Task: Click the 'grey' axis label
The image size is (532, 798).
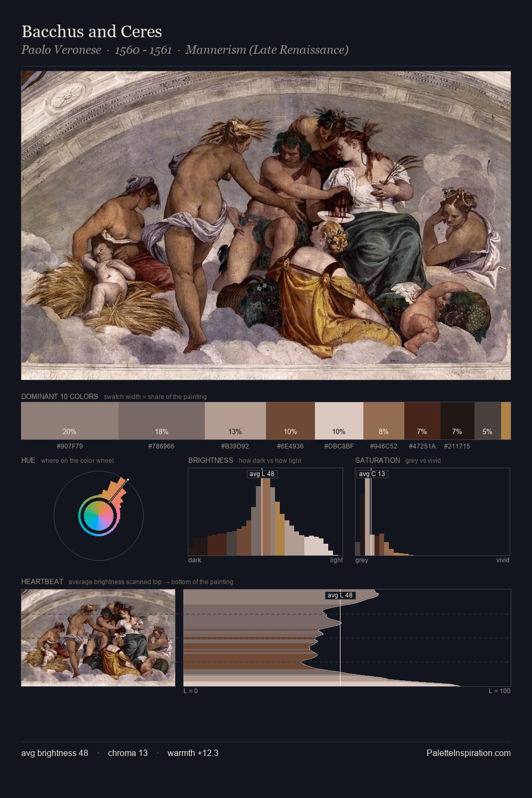Action: coord(362,560)
